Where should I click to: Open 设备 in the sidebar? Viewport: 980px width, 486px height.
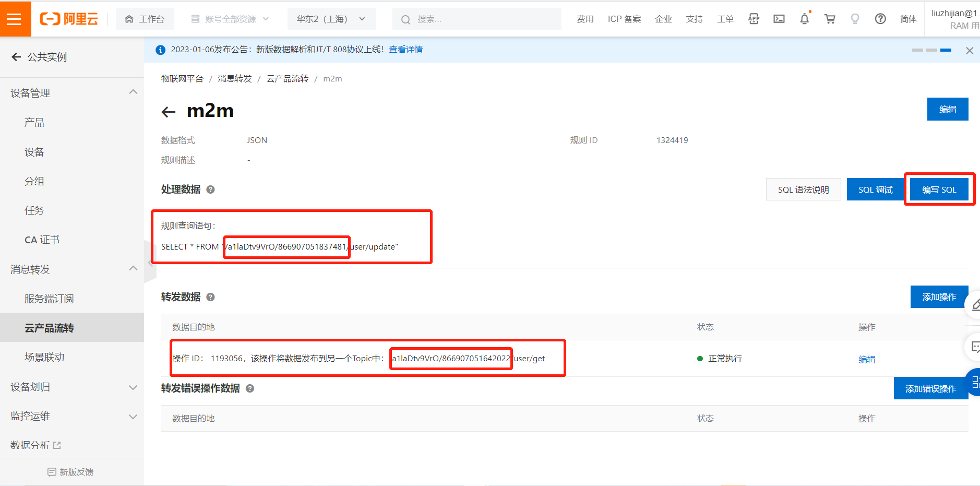[34, 152]
